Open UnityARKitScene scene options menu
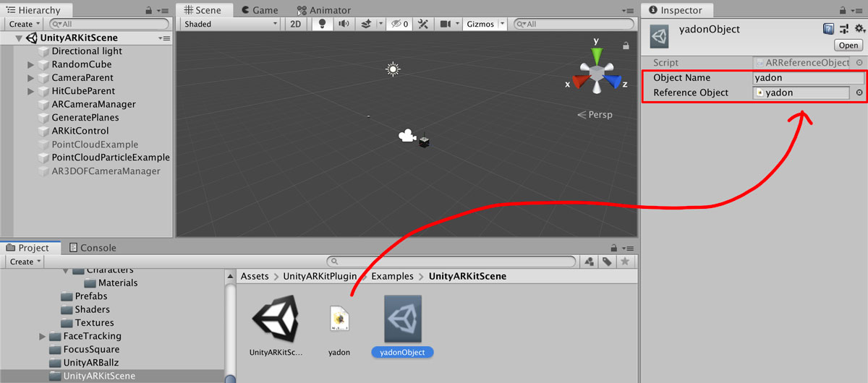The image size is (868, 383). point(164,38)
